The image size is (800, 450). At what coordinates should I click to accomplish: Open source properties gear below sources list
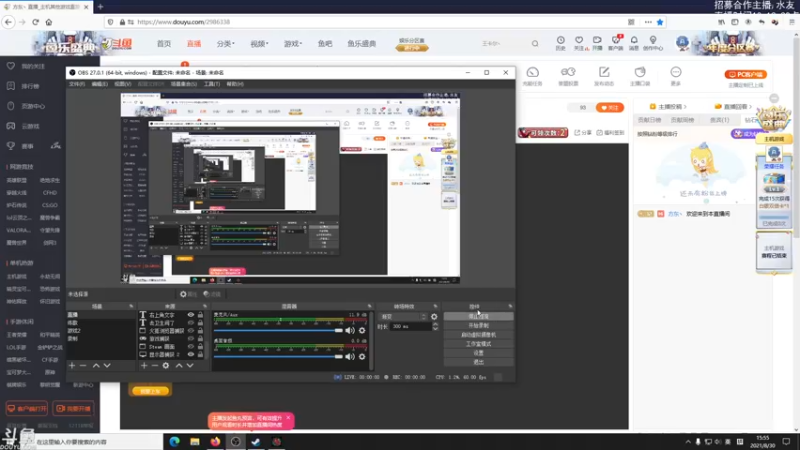166,365
